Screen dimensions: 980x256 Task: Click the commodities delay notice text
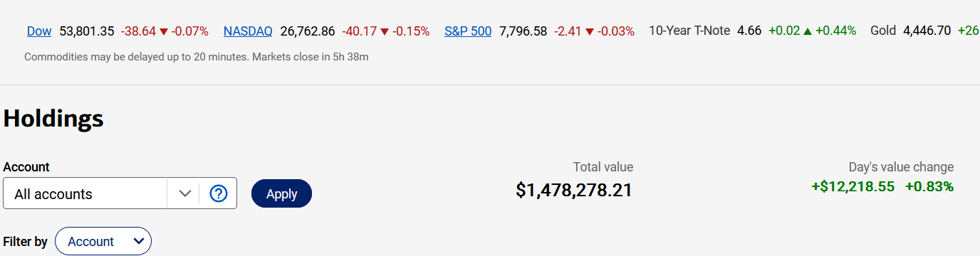pyautogui.click(x=196, y=56)
